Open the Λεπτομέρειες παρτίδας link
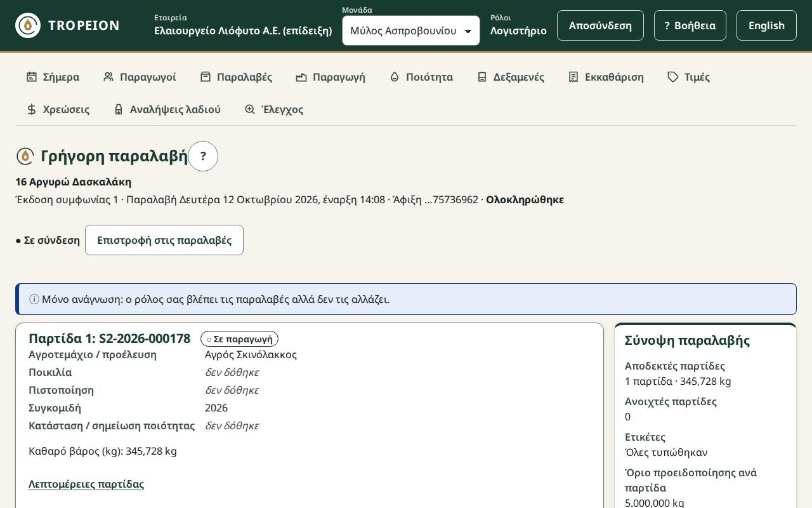This screenshot has height=508, width=812. 86,484
